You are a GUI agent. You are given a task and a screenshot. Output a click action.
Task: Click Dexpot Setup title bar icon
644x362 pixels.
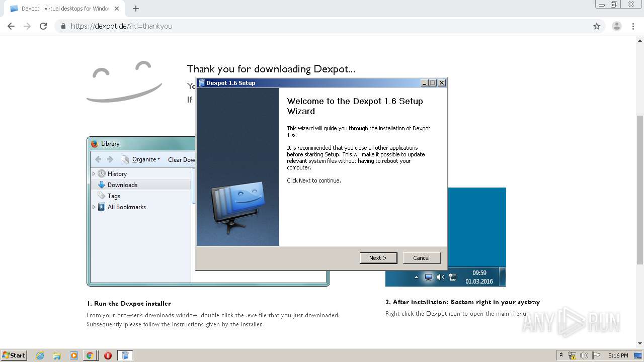pyautogui.click(x=202, y=83)
